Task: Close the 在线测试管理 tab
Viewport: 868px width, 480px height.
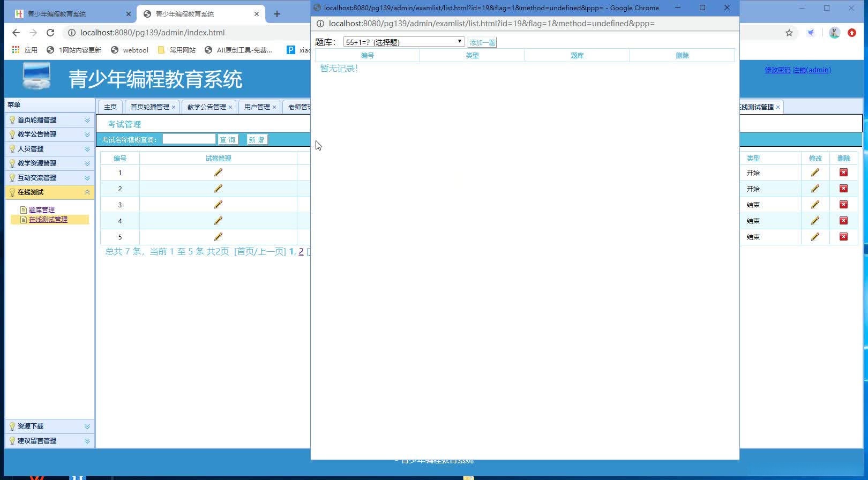Action: 778,107
